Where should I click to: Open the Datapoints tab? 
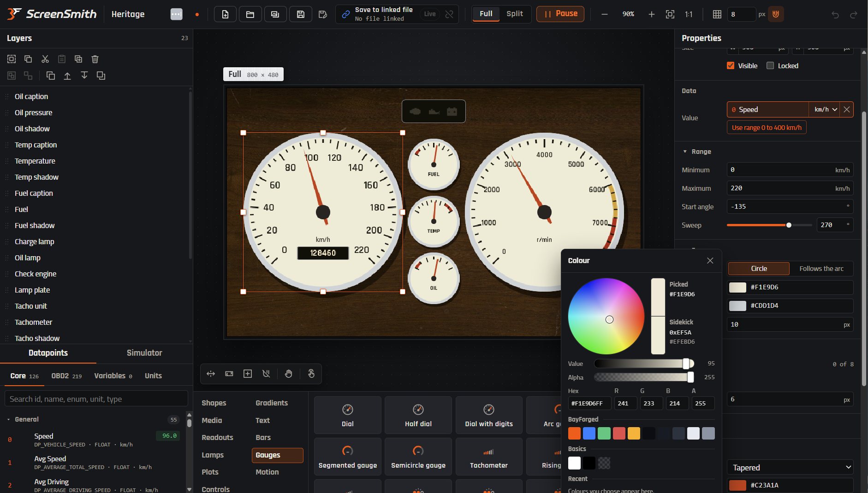click(48, 353)
